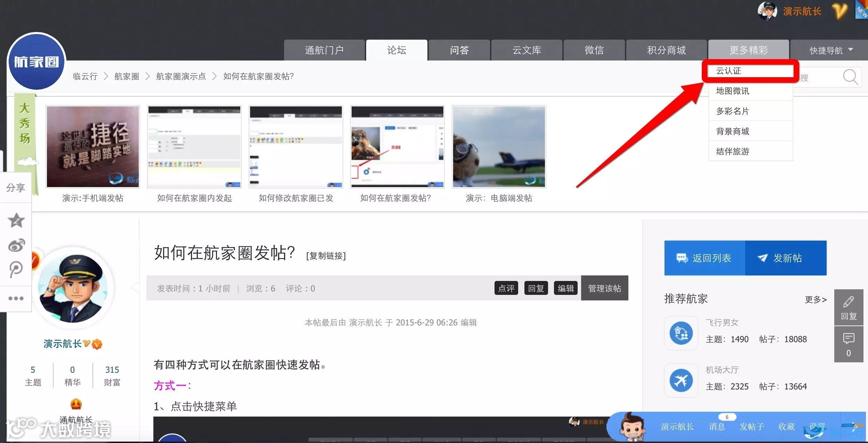Click the gold V badge in header
This screenshot has height=443, width=868.
click(x=839, y=11)
